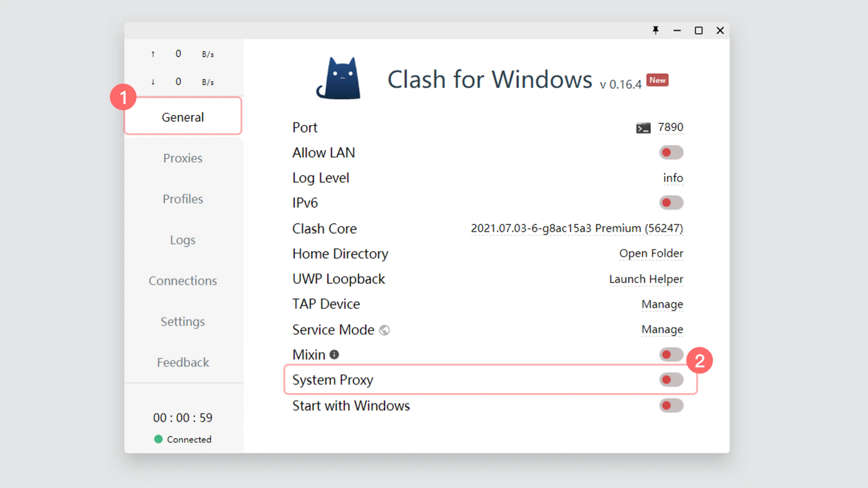The height and width of the screenshot is (488, 868).
Task: Click the globe icon beside Service Mode
Action: (384, 330)
